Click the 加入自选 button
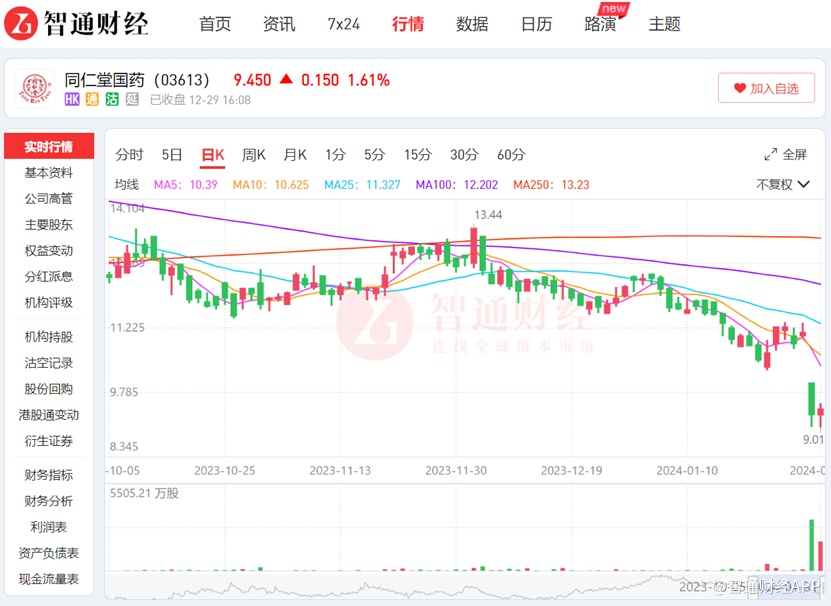Screen dimensions: 831x606 coord(766,88)
